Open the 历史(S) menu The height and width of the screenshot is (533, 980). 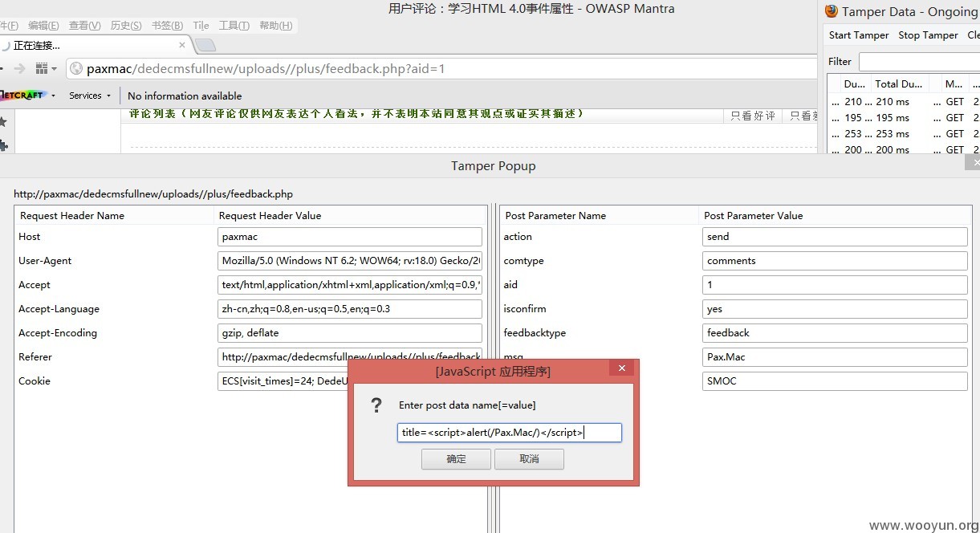[x=126, y=26]
